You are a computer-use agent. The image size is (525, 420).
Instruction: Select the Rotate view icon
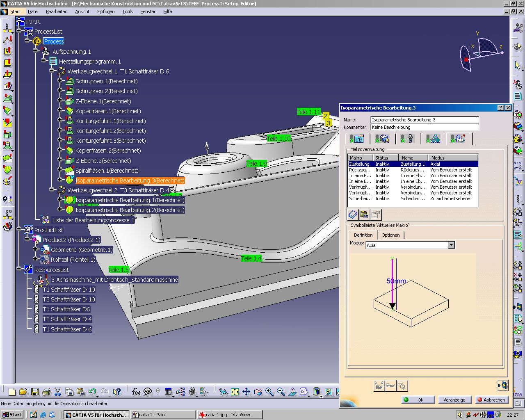pyautogui.click(x=258, y=392)
